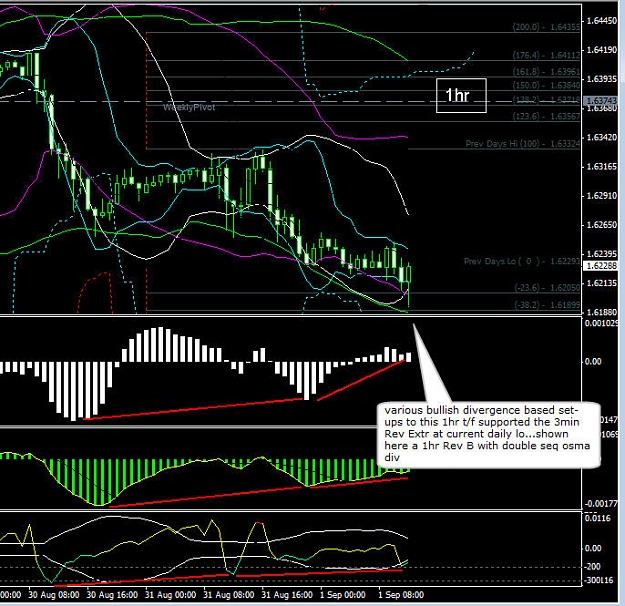This screenshot has width=625, height=606.
Task: Click the 1.62395 price axis value
Action: [601, 254]
